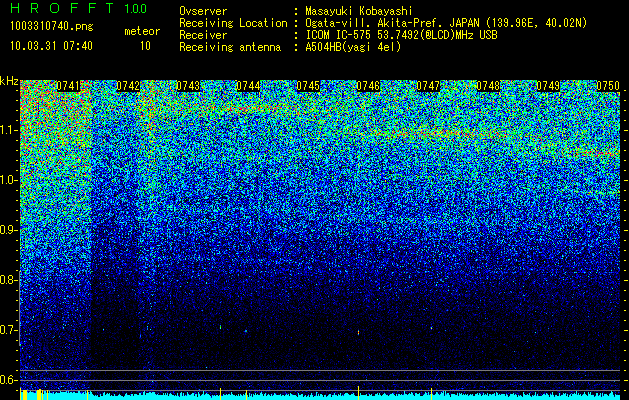Click the 1.1 kHz axis label

pos(7,130)
